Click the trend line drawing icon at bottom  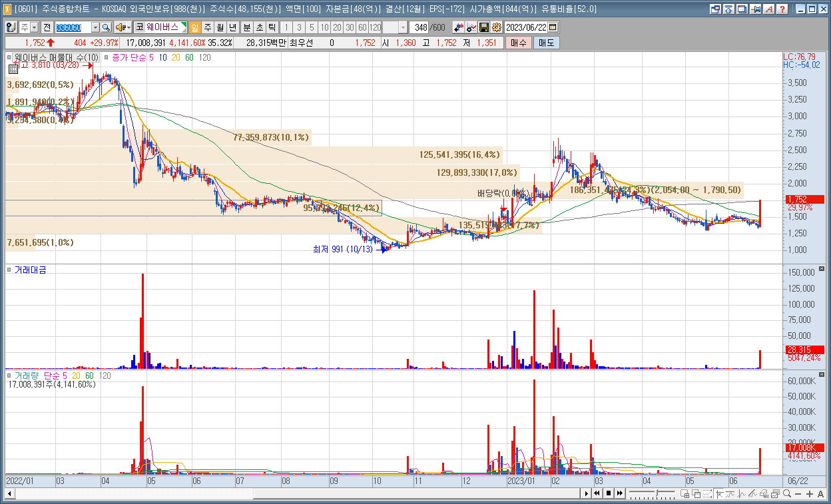coord(753,493)
